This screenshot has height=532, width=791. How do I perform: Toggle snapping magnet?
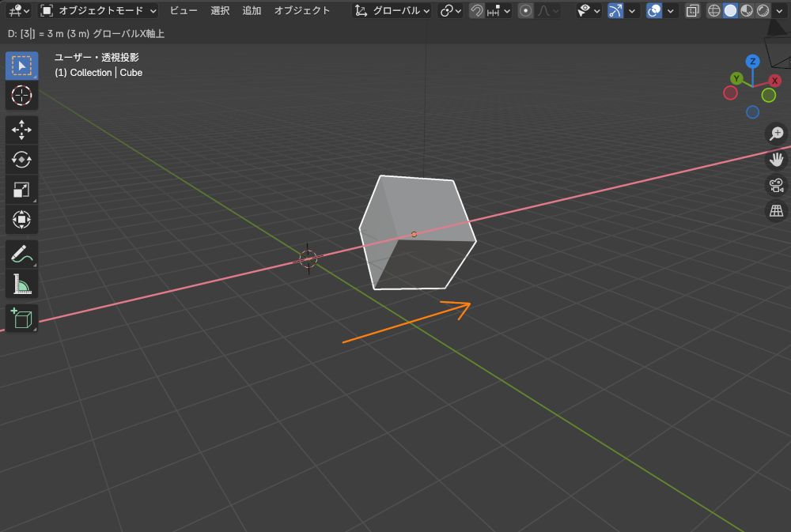tap(477, 11)
